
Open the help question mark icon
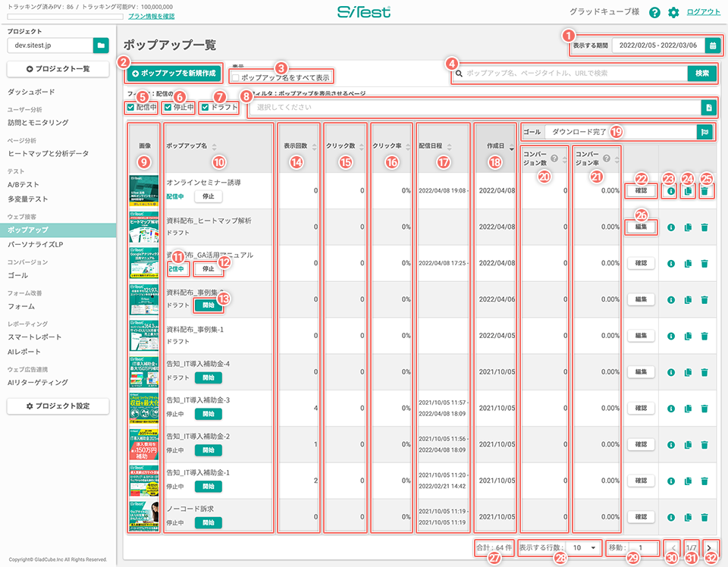click(x=654, y=13)
